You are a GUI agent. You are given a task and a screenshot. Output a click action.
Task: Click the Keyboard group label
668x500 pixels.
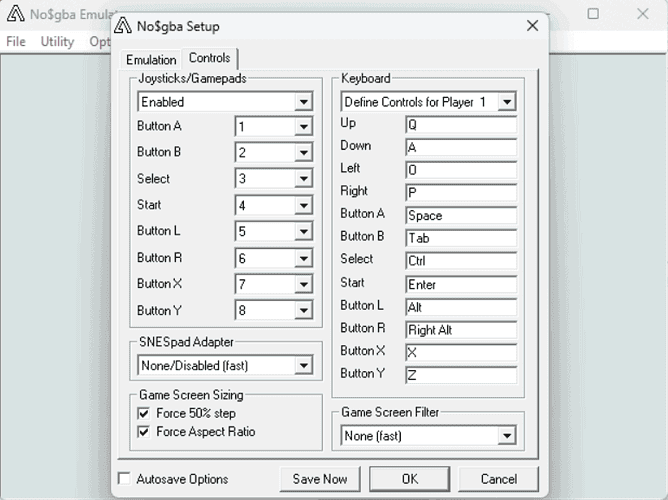pyautogui.click(x=366, y=78)
